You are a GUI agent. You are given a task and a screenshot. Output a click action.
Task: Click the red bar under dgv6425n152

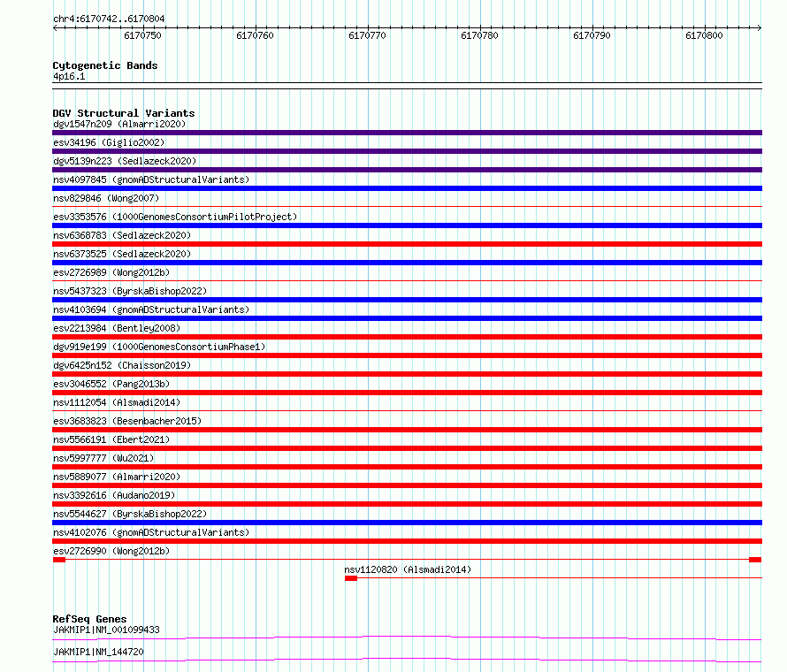407,374
